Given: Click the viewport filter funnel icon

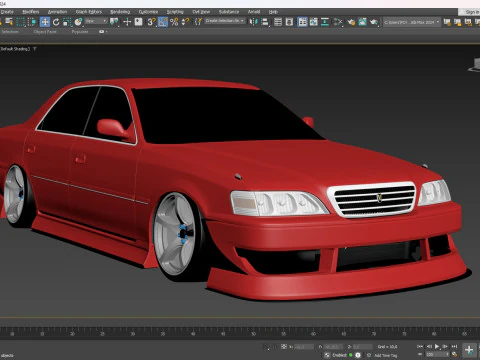Looking at the screenshot, I should point(35,49).
